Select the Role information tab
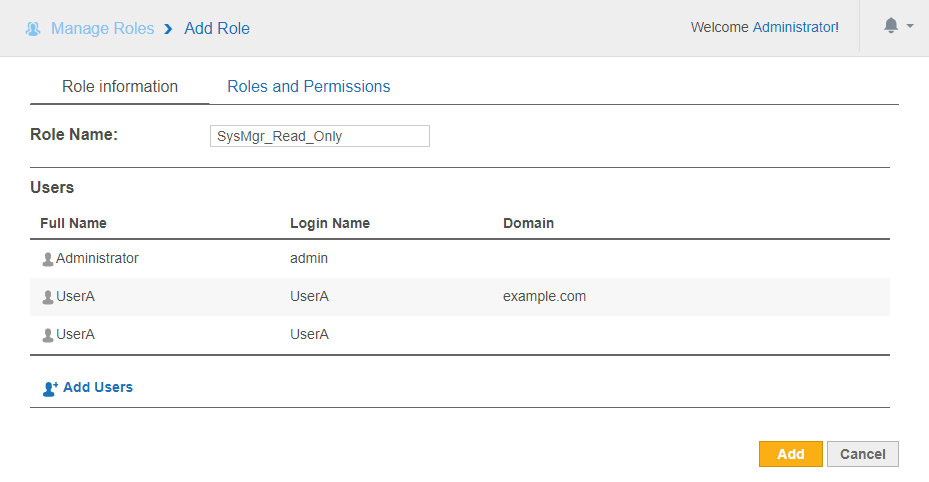The image size is (929, 482). pos(120,86)
